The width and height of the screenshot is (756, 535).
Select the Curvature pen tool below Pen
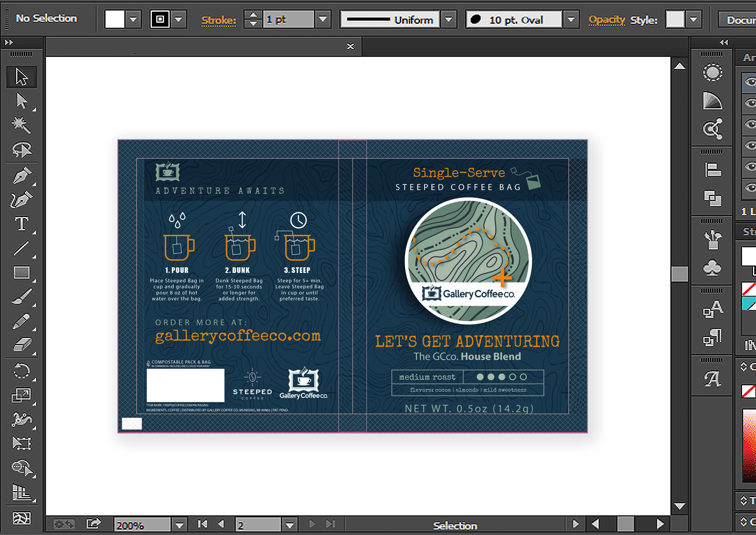click(21, 199)
